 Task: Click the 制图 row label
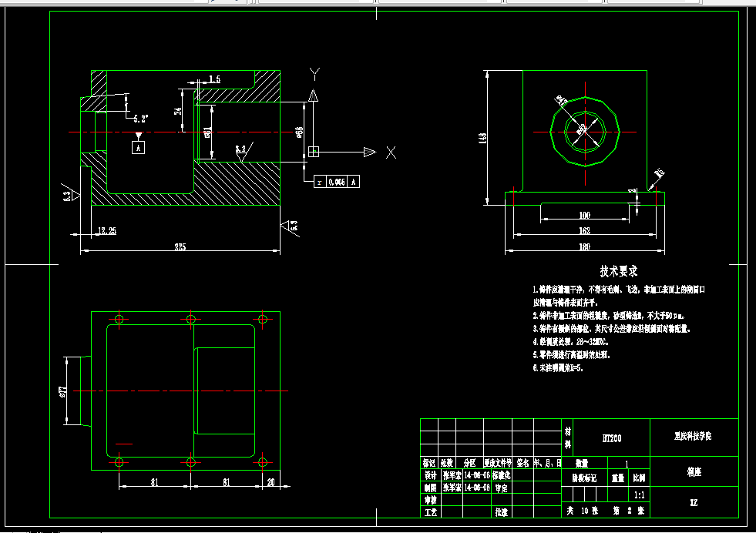tap(431, 488)
